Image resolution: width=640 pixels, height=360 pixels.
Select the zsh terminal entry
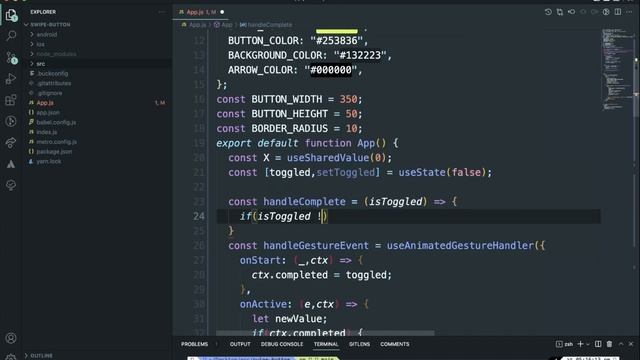[x=565, y=344]
